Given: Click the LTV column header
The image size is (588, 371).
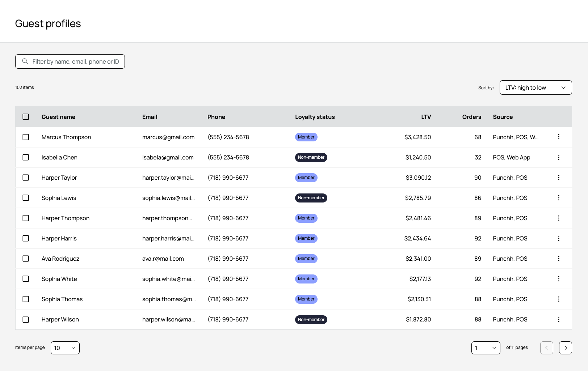Looking at the screenshot, I should [x=426, y=117].
